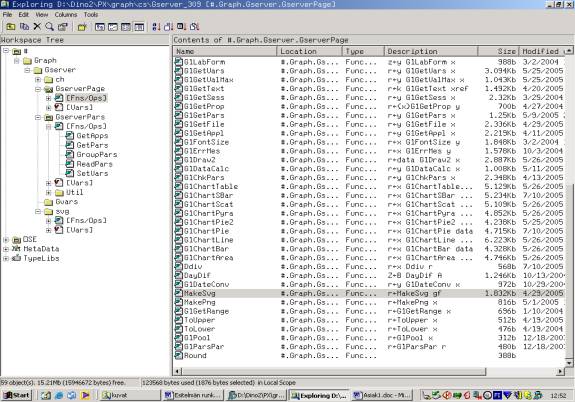Select SetVars in the workspace tree
Viewport: 575px width, 402px height.
tap(92, 173)
